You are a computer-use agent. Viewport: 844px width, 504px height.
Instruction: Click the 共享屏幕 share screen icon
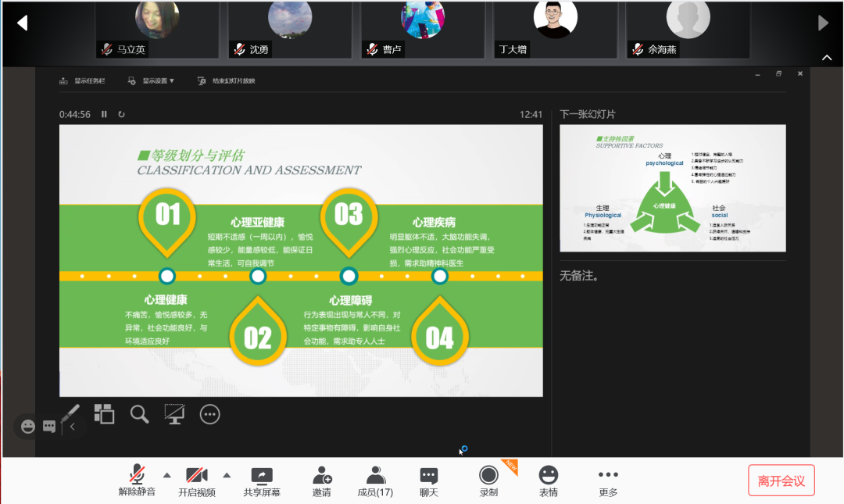coord(261,475)
